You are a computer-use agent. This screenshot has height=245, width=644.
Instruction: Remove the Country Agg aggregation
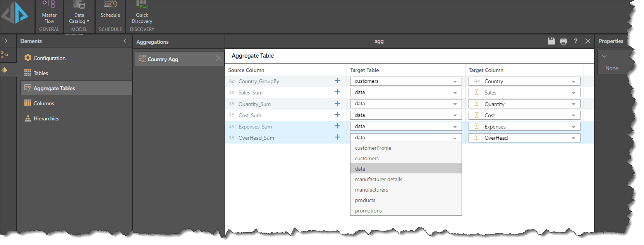pos(219,58)
